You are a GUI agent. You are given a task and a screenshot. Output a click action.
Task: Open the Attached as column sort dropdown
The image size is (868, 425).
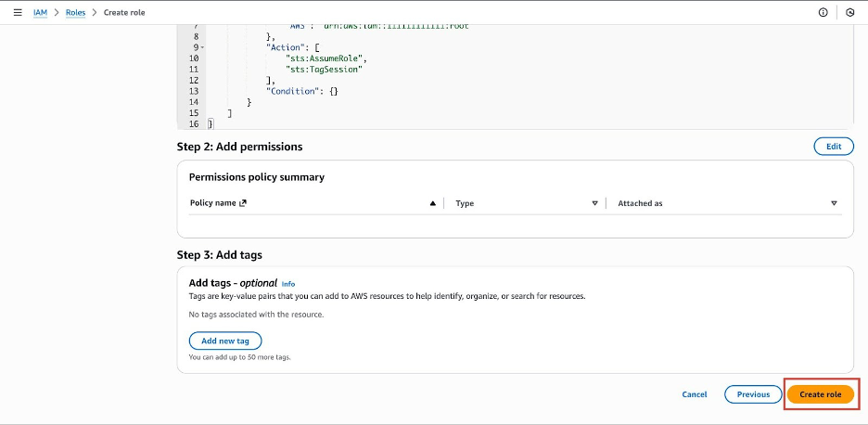click(834, 203)
